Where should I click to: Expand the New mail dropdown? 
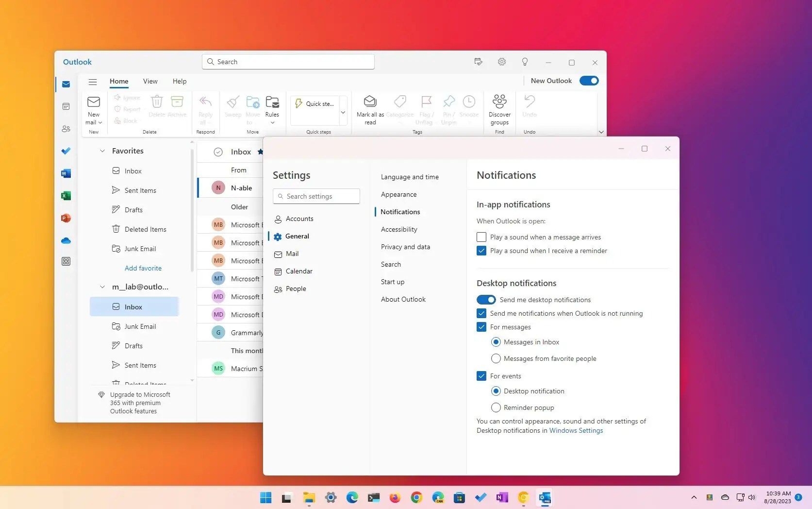point(99,122)
